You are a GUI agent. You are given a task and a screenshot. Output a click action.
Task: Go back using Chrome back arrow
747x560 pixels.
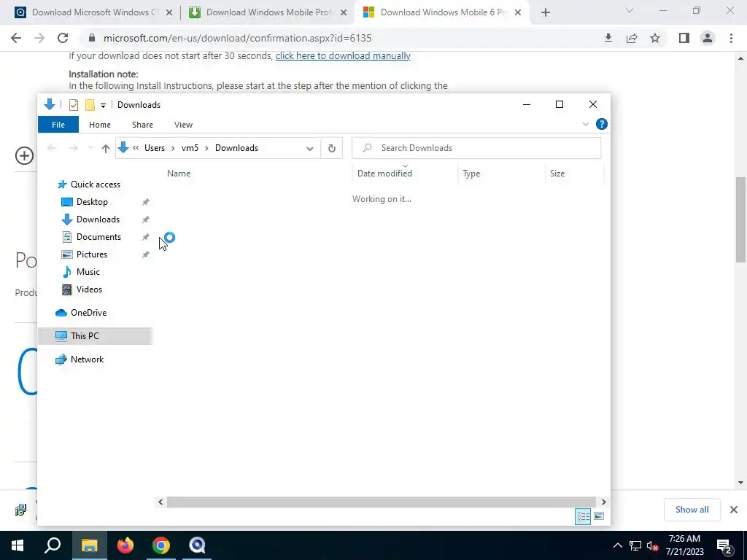click(16, 38)
